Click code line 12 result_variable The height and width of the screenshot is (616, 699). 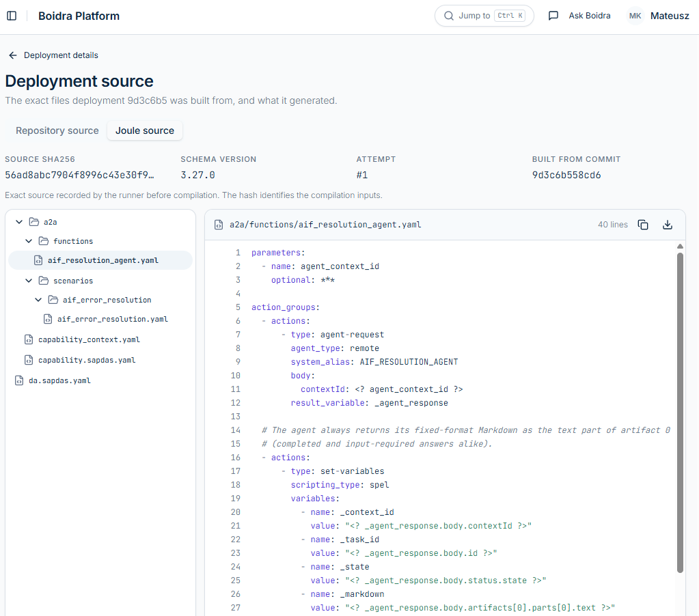(370, 403)
